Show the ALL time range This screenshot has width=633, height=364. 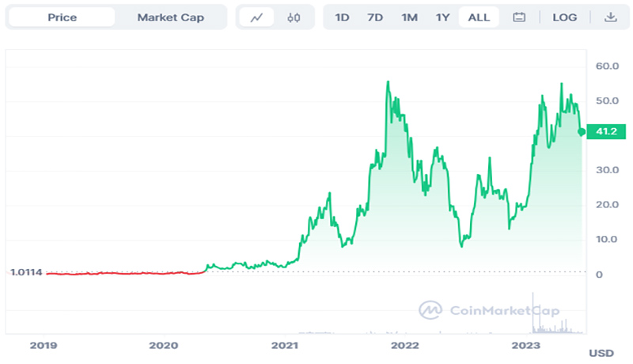point(479,17)
